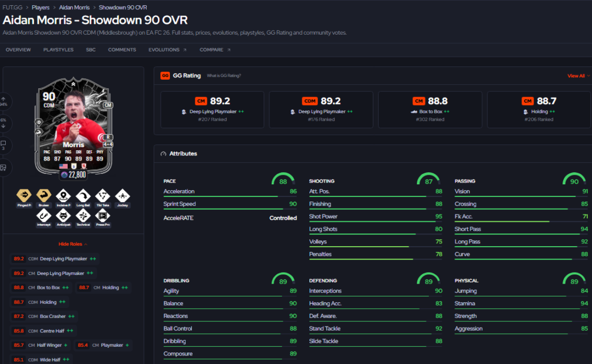Choose the CDM Holding 88.7 role chip
Viewport: 592px width, 364px height.
pos(40,302)
